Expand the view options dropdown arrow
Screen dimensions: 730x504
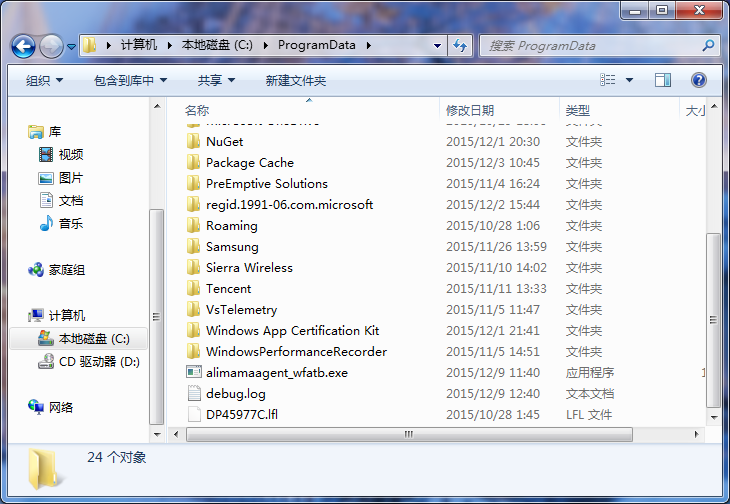629,80
